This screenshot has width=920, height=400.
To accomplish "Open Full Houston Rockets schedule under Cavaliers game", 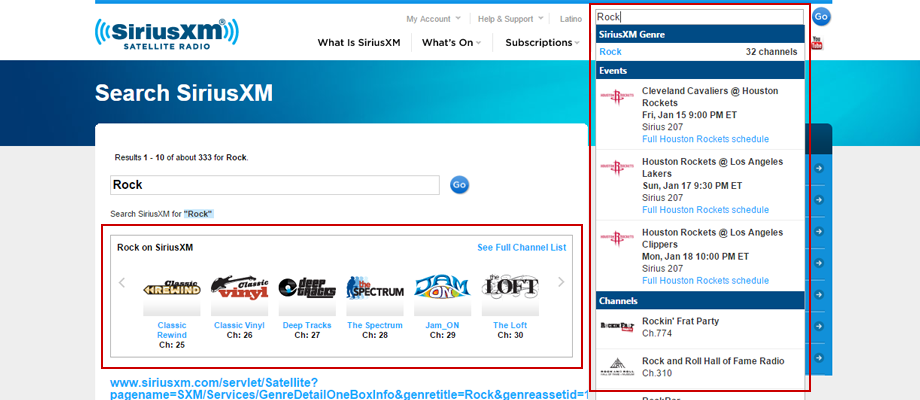I will point(705,139).
